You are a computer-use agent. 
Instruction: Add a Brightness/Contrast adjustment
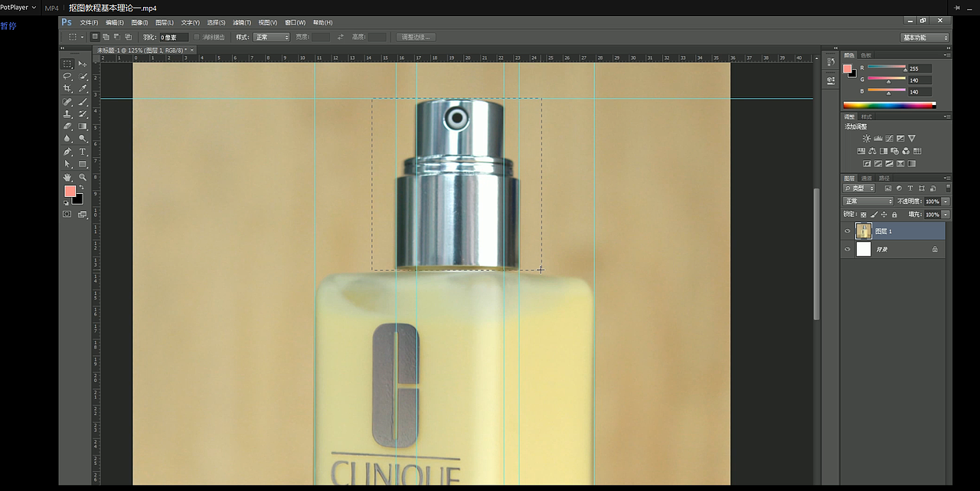[866, 139]
